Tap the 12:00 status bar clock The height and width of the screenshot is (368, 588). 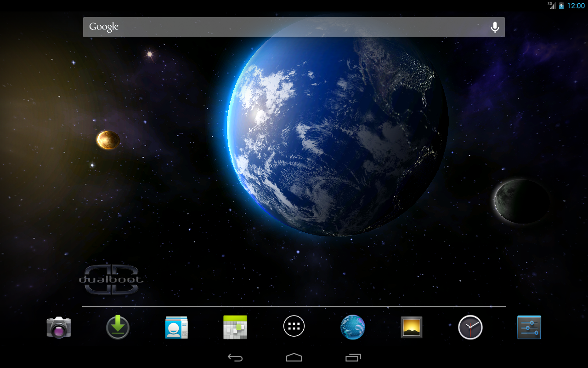coord(576,6)
